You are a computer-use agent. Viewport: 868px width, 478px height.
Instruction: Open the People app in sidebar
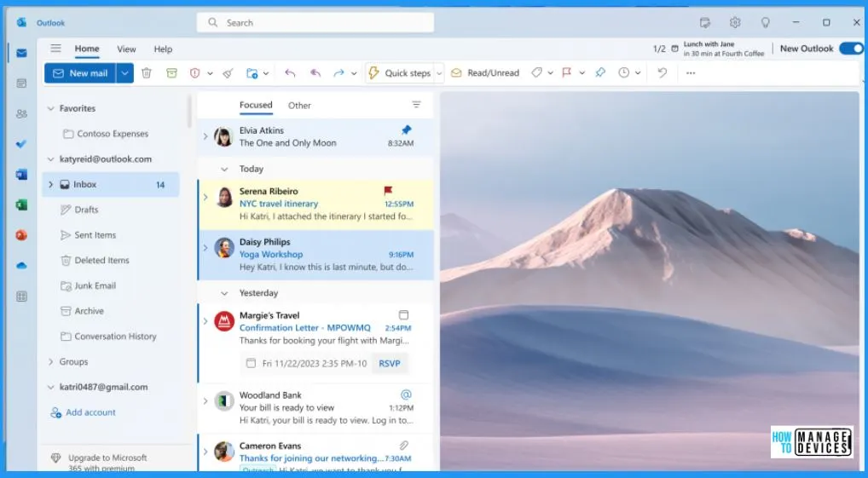coord(21,114)
